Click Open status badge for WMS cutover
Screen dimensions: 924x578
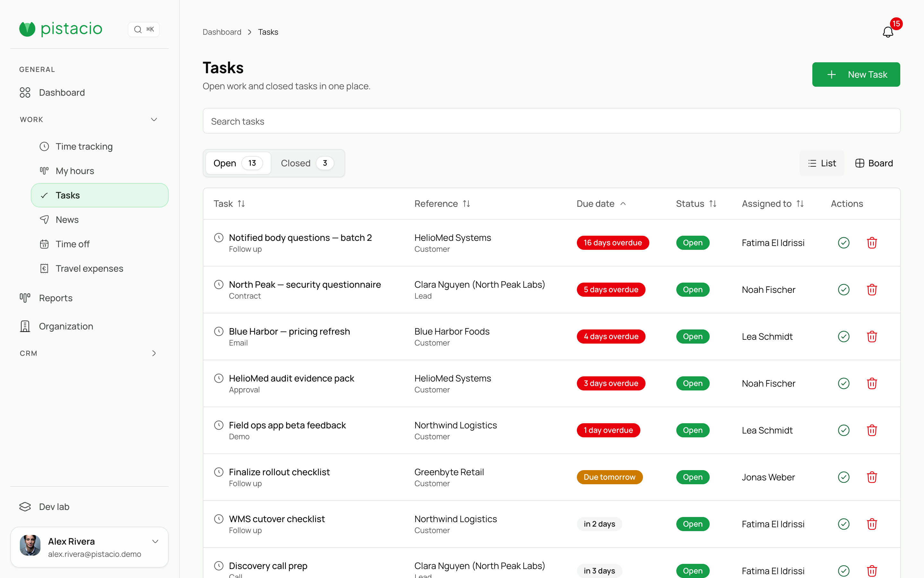pyautogui.click(x=693, y=524)
